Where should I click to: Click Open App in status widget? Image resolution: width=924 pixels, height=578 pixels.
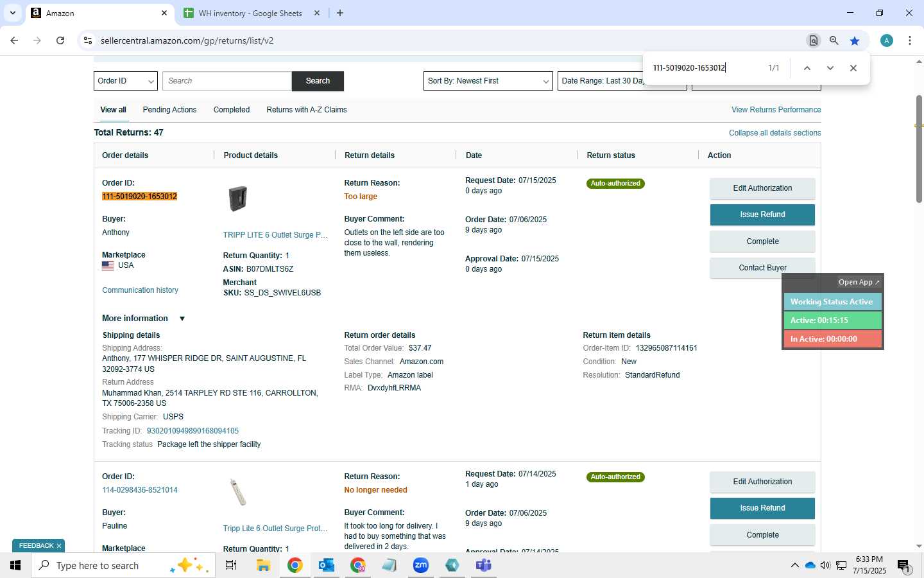pyautogui.click(x=859, y=282)
